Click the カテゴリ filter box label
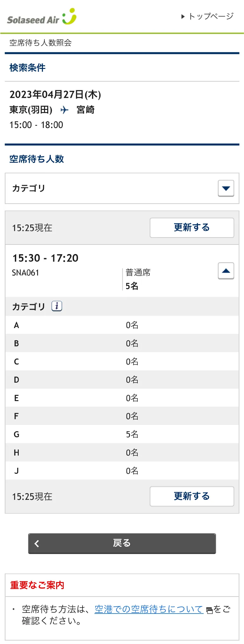This screenshot has width=244, height=644. 29,188
